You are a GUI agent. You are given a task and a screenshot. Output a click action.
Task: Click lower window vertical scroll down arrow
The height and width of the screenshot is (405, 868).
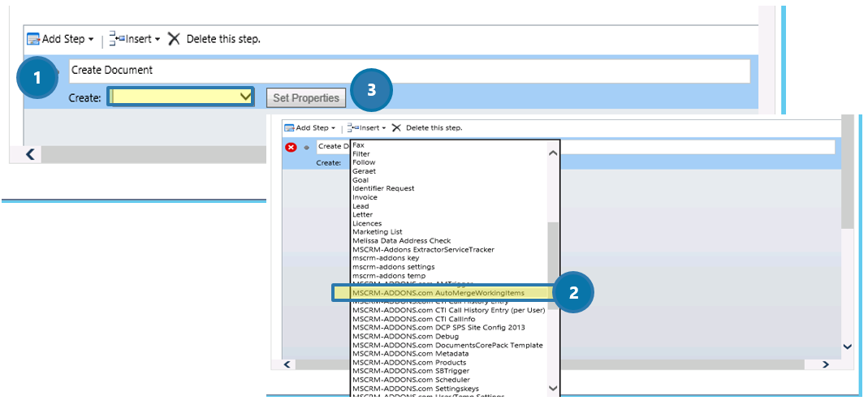pyautogui.click(x=847, y=347)
